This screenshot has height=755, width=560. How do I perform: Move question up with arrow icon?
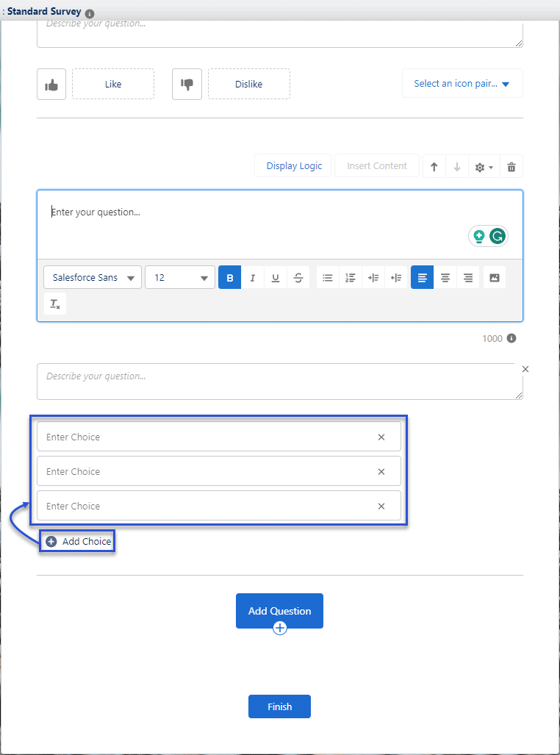pyautogui.click(x=434, y=167)
